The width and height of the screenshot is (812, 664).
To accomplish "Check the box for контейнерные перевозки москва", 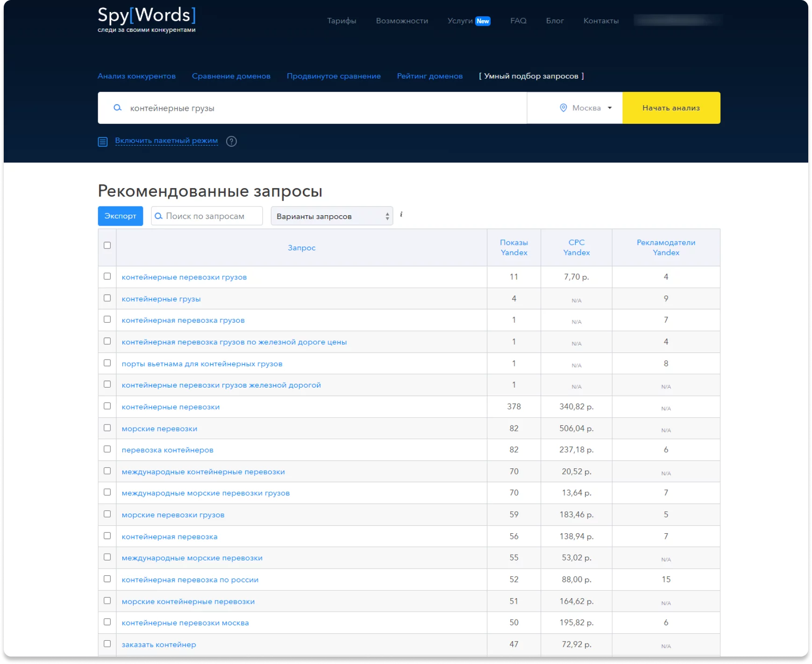I will click(107, 622).
